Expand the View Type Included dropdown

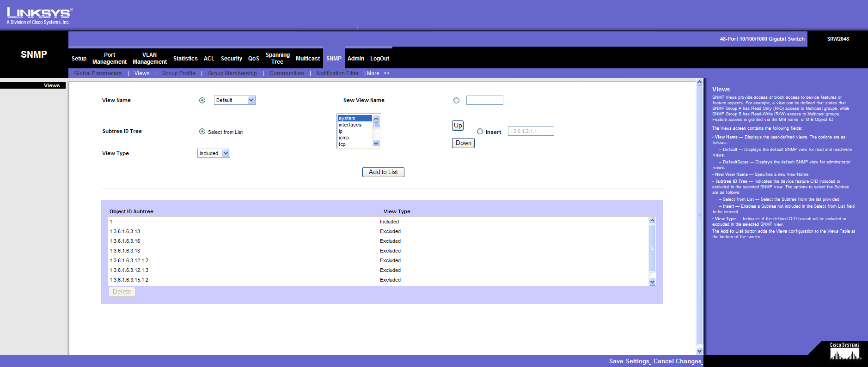(x=214, y=154)
